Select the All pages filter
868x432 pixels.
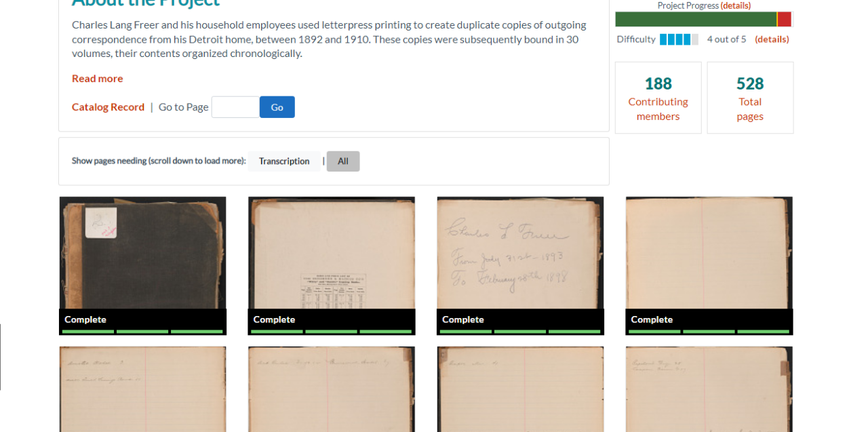click(x=343, y=161)
